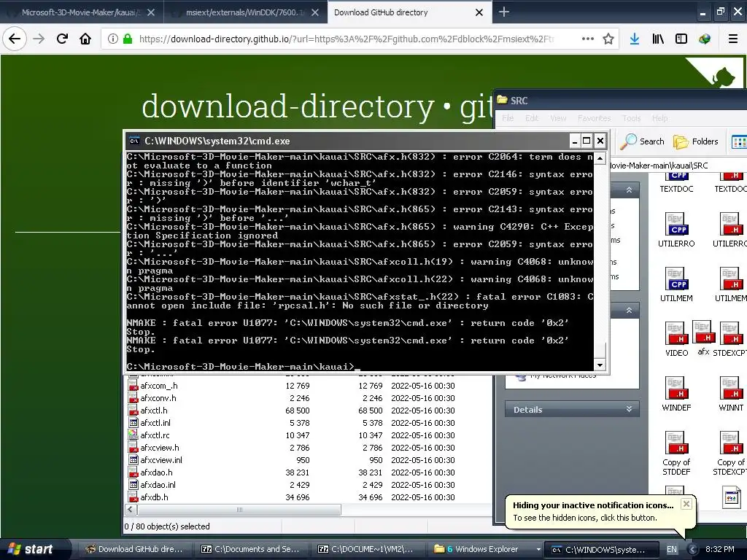Screen dimensions: 747x560
Task: Click the file list horizontal scrollbar thumb
Action: coord(239,510)
